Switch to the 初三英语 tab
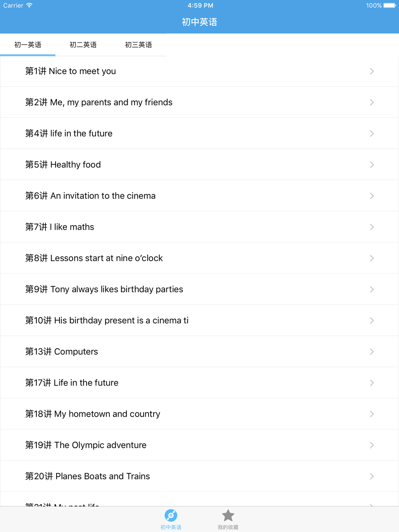Image resolution: width=399 pixels, height=532 pixels. pos(138,45)
